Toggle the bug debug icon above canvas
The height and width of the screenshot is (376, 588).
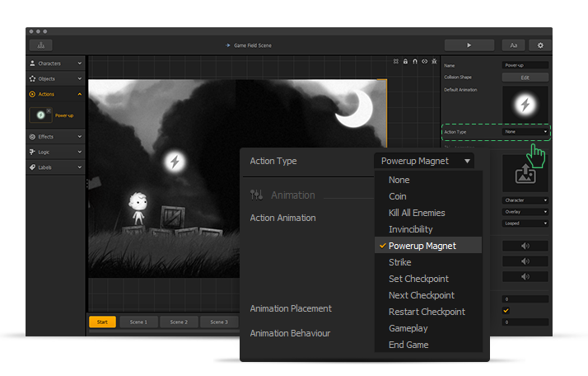coord(434,61)
